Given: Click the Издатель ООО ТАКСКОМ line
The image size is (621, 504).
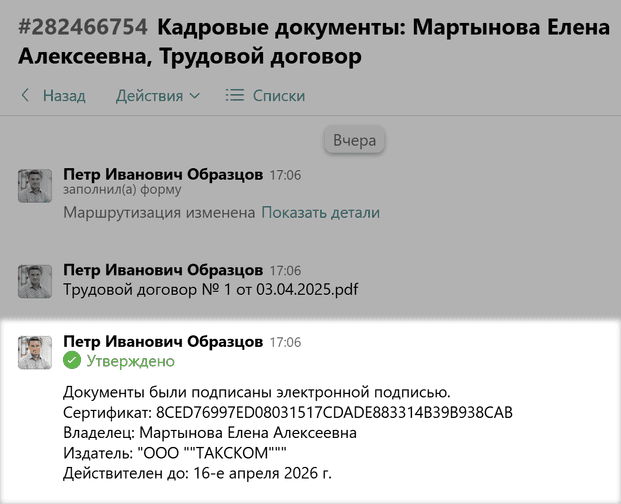Looking at the screenshot, I should coord(175,453).
